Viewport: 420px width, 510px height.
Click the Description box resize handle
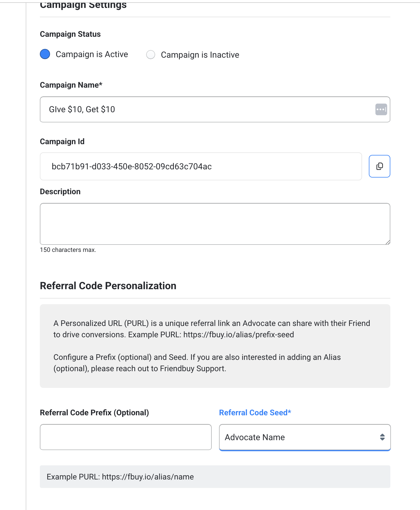[x=387, y=242]
